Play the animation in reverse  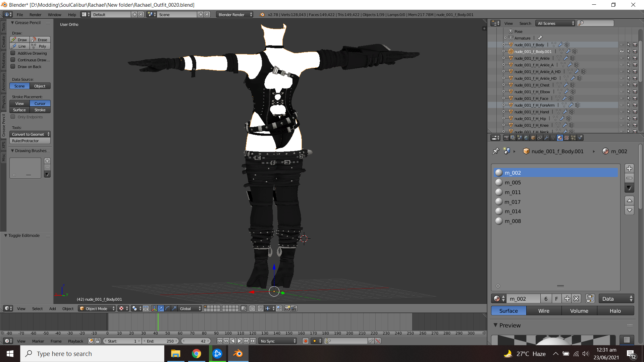coord(233,341)
